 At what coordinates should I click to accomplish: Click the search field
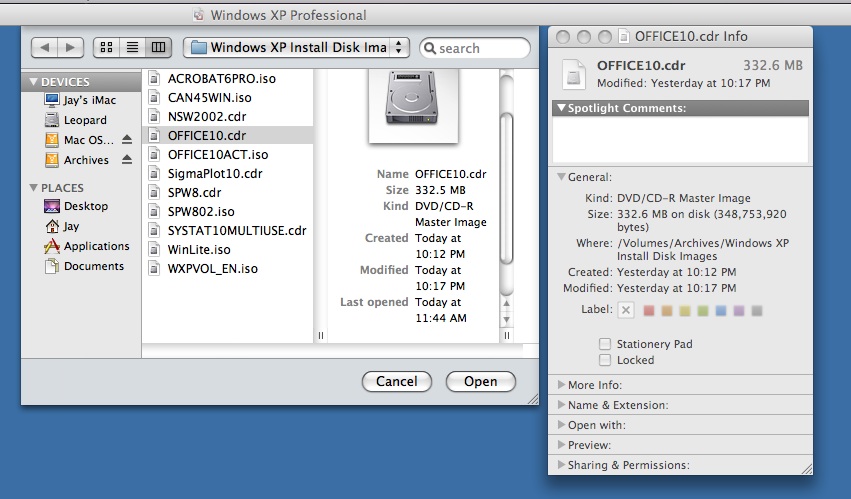point(475,48)
